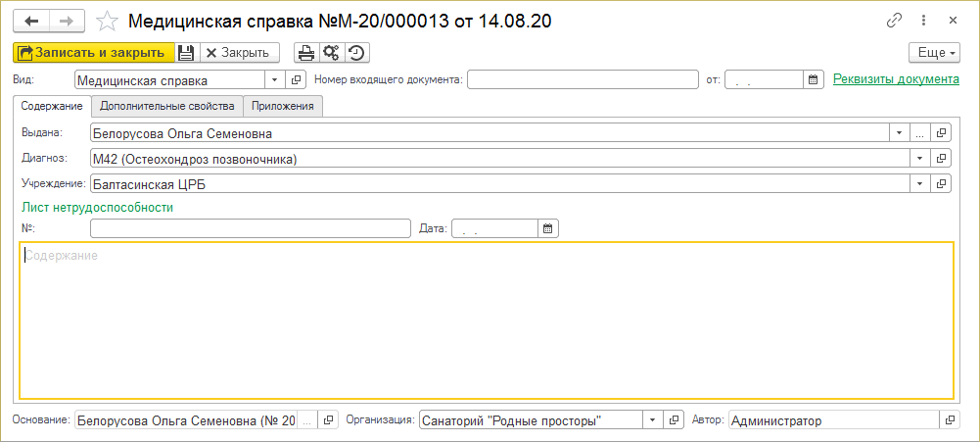Expand the Учреждение dropdown list
Viewport: 980px width, 442px height.
coord(920,183)
